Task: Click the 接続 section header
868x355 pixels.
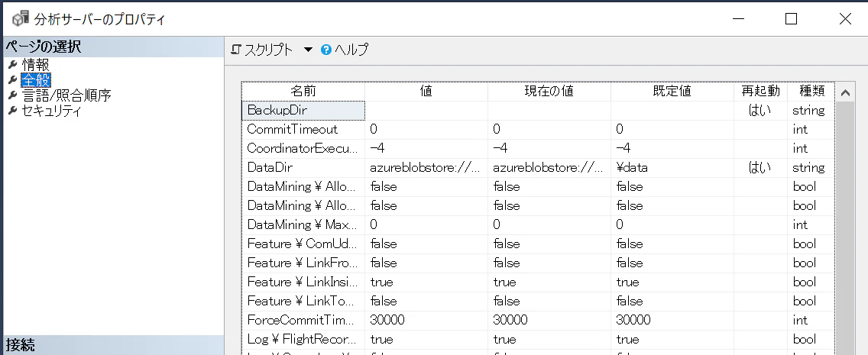Action: (x=112, y=345)
